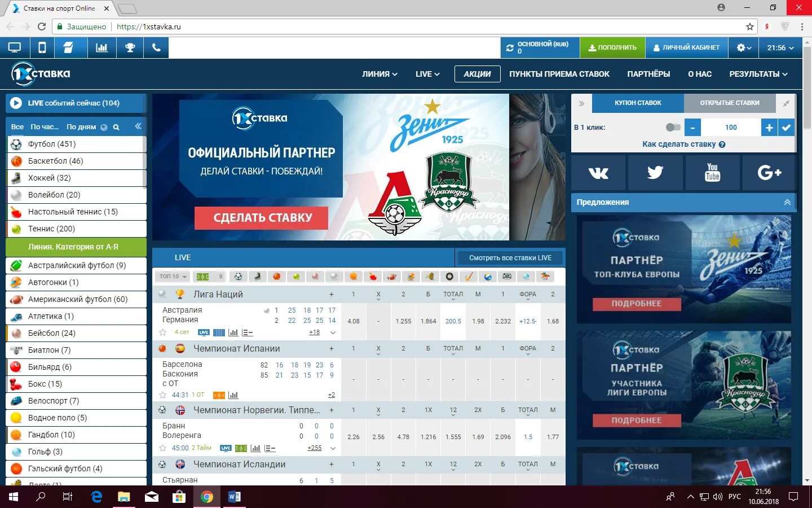
Task: Open LIVE событий сейчас (104)
Action: (x=76, y=103)
